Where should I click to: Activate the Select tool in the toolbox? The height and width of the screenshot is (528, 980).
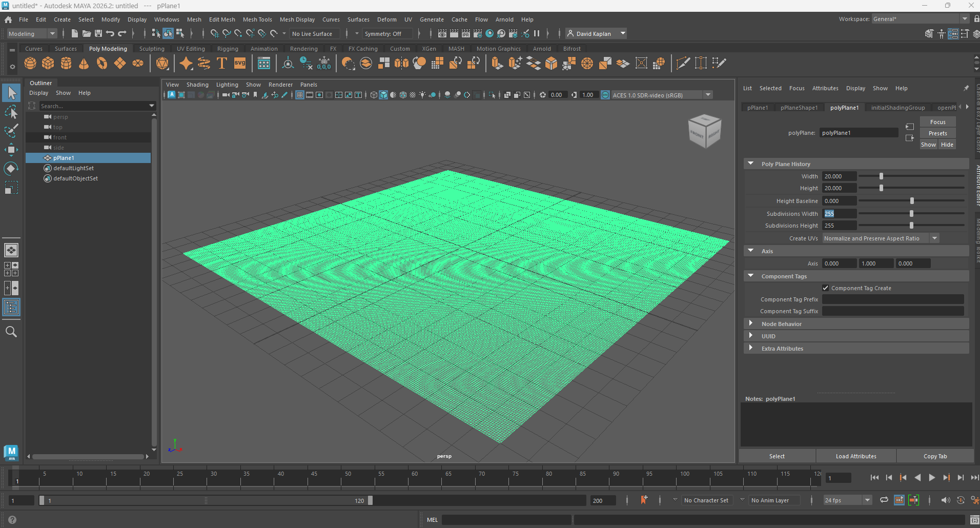pos(11,93)
